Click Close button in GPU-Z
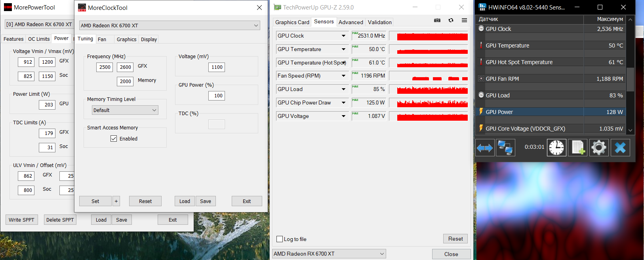644x260 pixels. click(x=451, y=254)
